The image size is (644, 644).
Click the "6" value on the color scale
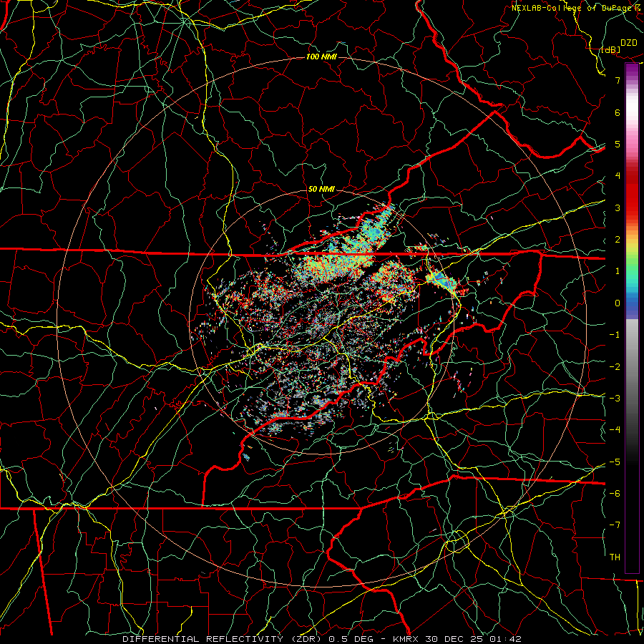pyautogui.click(x=618, y=112)
